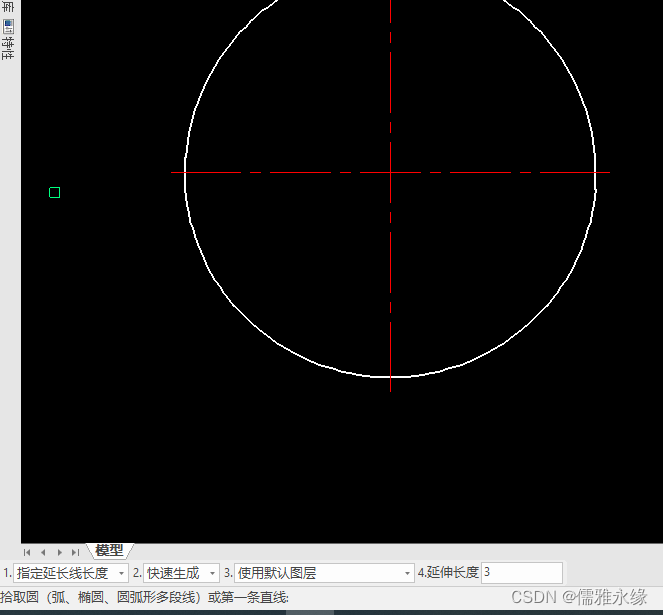Go to previous layout tab arrow
This screenshot has height=615, width=663.
(43, 552)
